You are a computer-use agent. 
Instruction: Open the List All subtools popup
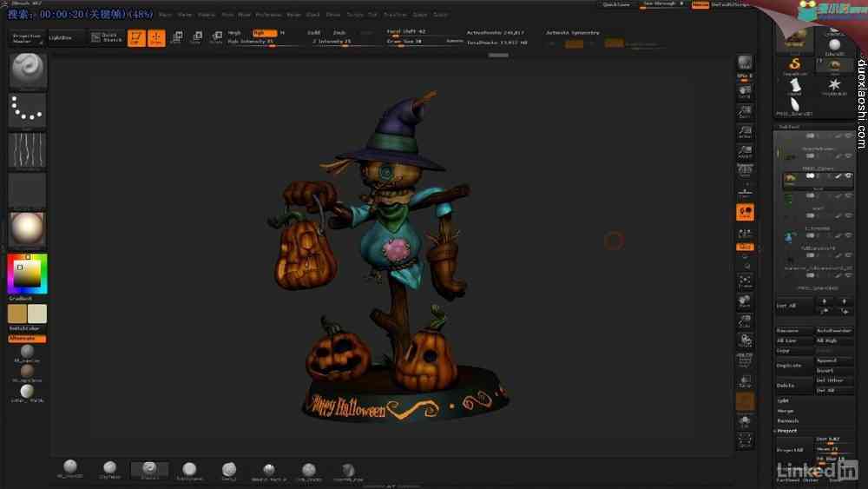(x=794, y=306)
